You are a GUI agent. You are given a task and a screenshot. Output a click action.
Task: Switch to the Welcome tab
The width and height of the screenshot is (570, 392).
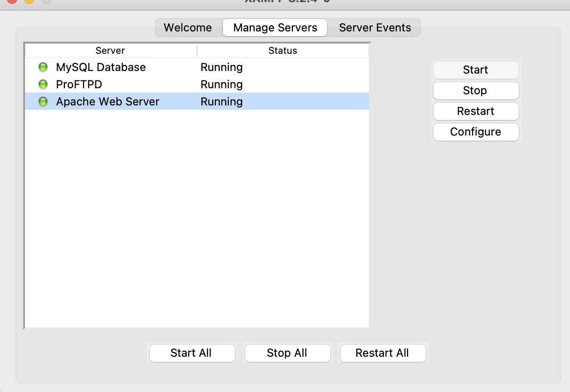188,28
